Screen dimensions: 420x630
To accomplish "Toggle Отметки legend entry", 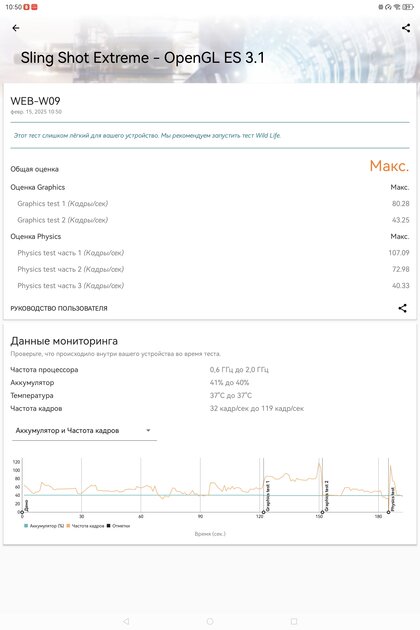I will [x=118, y=526].
